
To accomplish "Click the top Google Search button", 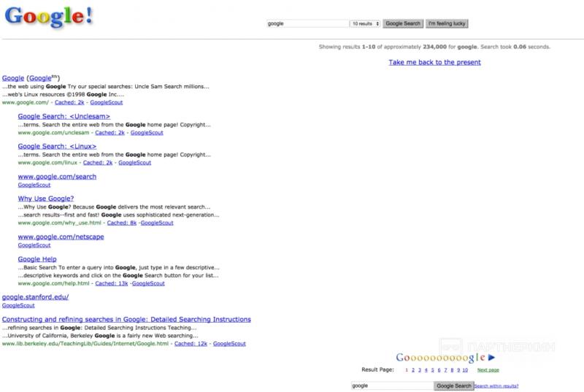I will coord(403,23).
